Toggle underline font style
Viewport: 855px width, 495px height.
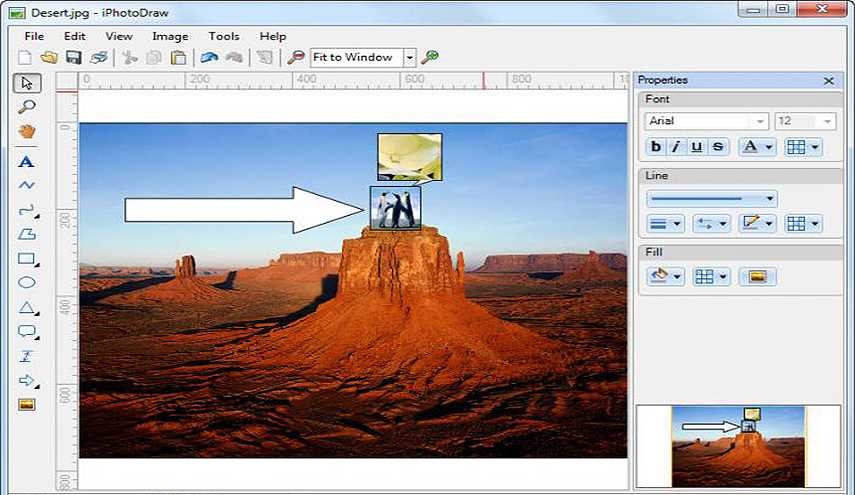(x=696, y=147)
